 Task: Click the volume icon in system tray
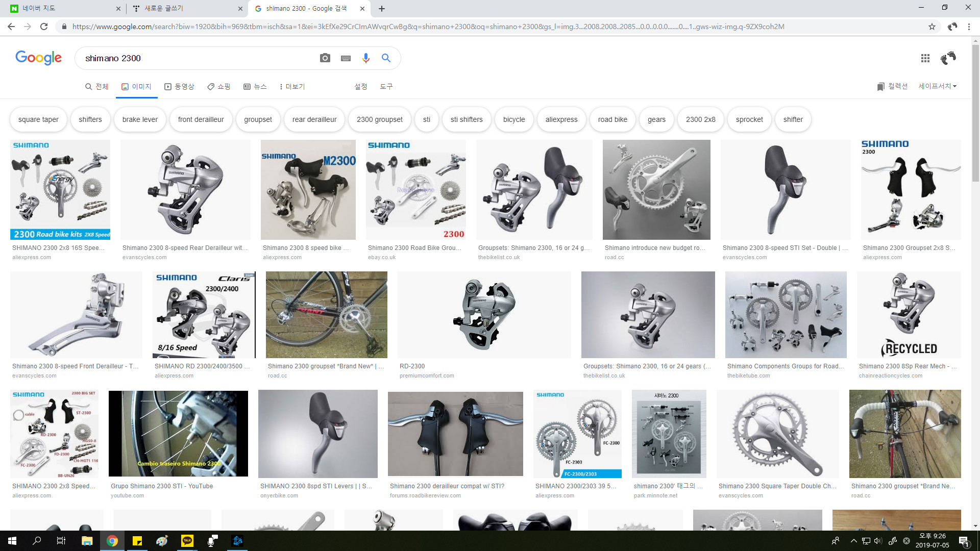pos(878,541)
